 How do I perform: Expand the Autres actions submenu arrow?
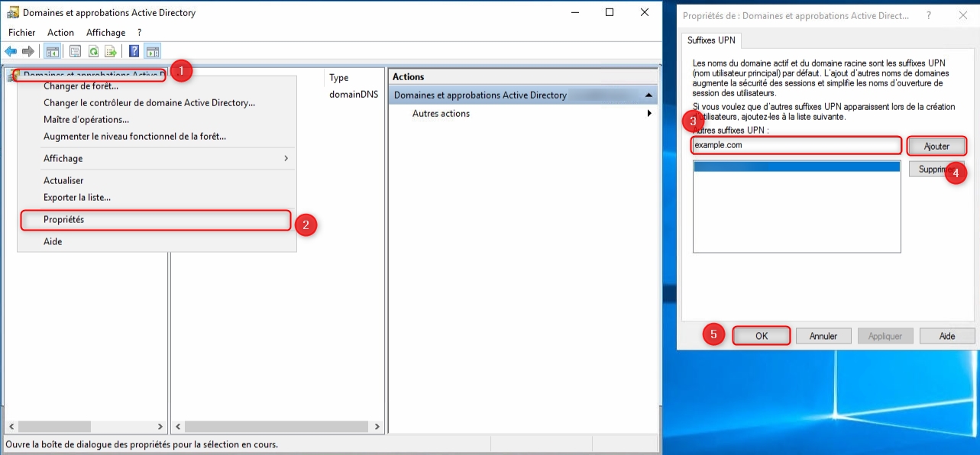(x=649, y=114)
